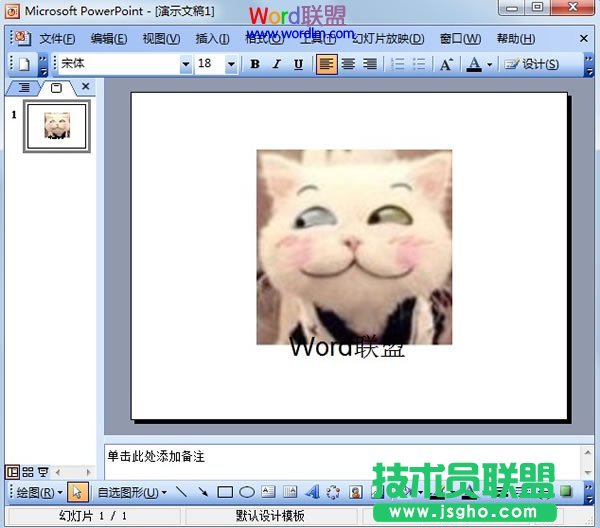Open the font size 18 dropdown
600x528 pixels.
click(x=231, y=64)
